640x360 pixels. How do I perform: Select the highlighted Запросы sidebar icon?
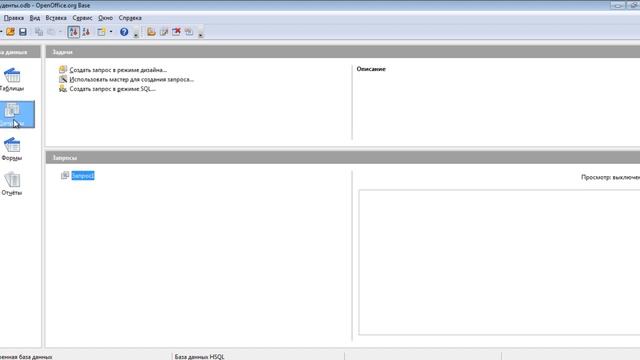click(x=16, y=114)
